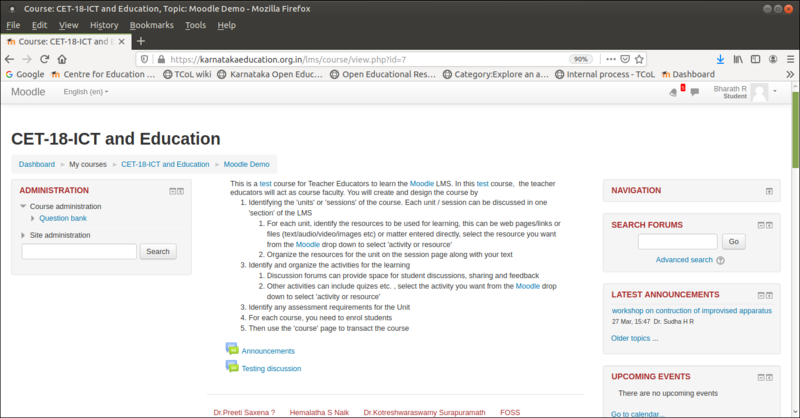Dock the Latest Announcements block

(x=769, y=296)
